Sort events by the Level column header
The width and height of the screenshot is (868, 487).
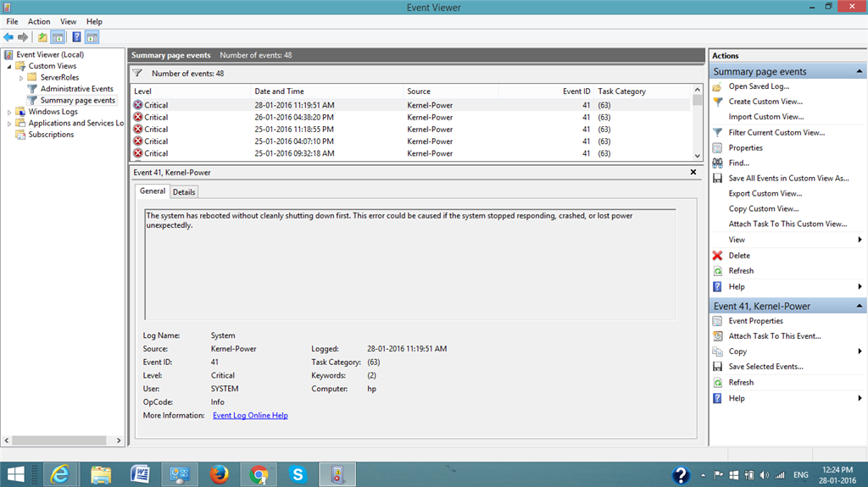(191, 91)
